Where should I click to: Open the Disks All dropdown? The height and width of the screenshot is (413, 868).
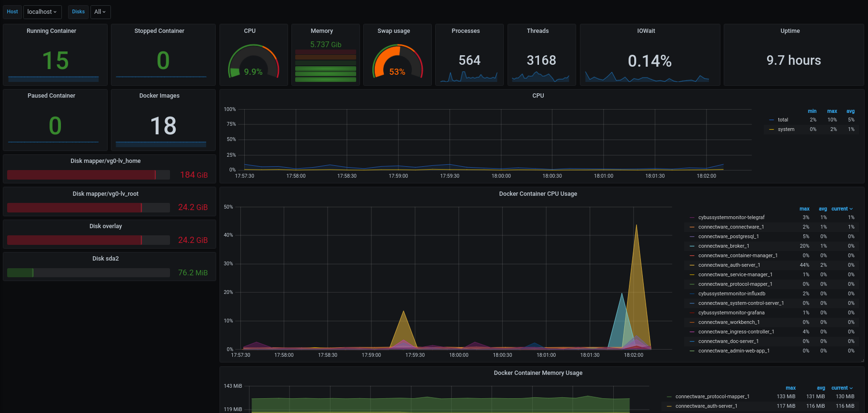point(100,12)
